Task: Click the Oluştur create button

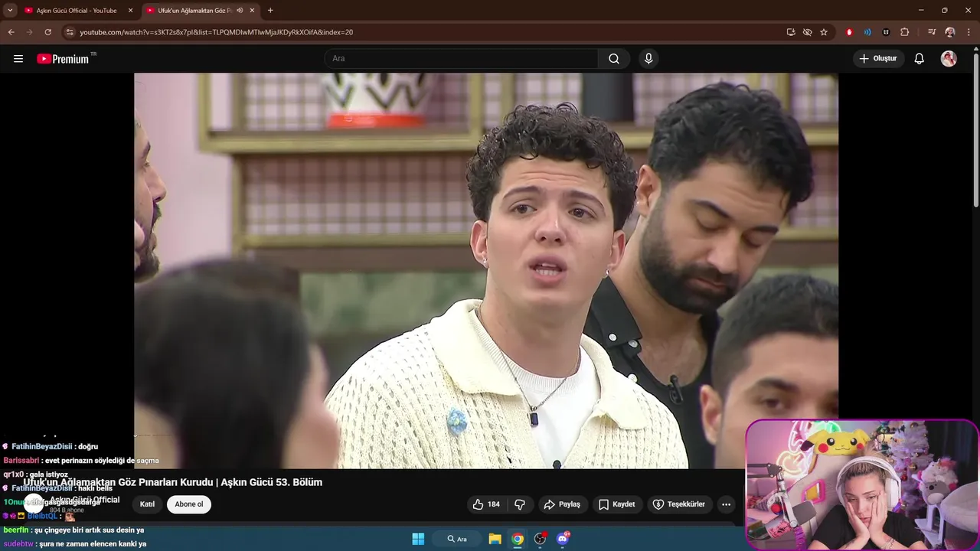Action: (x=879, y=59)
